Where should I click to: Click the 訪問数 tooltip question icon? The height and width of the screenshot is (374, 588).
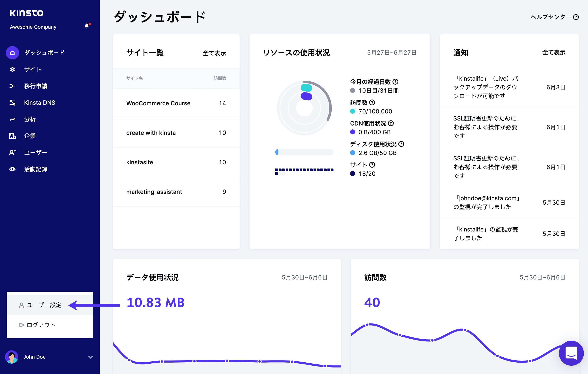(x=372, y=102)
